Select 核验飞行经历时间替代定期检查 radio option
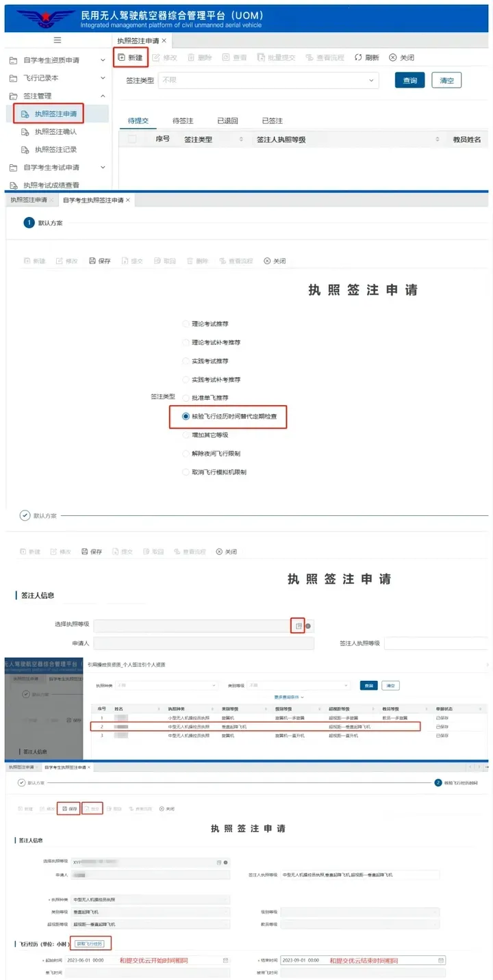 click(186, 416)
